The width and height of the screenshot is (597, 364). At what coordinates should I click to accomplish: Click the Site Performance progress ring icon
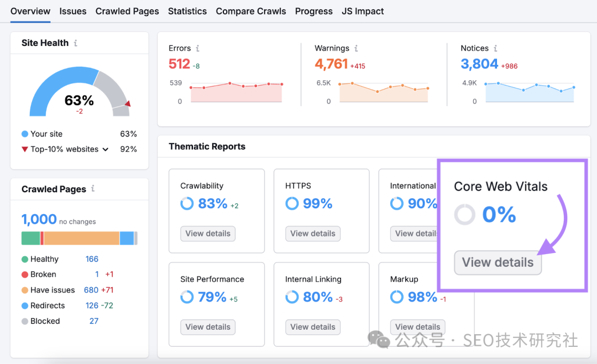tap(187, 297)
